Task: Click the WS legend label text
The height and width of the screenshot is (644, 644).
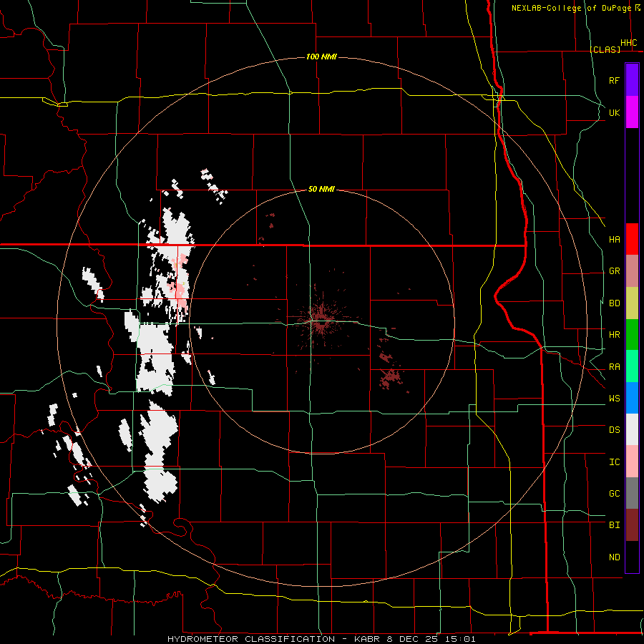Action: point(614,398)
